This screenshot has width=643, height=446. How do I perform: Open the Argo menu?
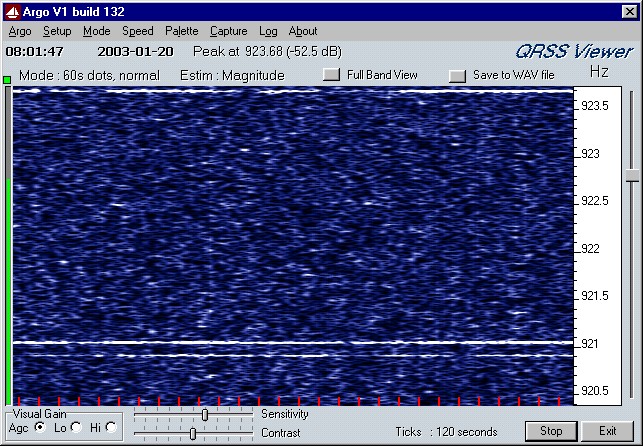[20, 31]
